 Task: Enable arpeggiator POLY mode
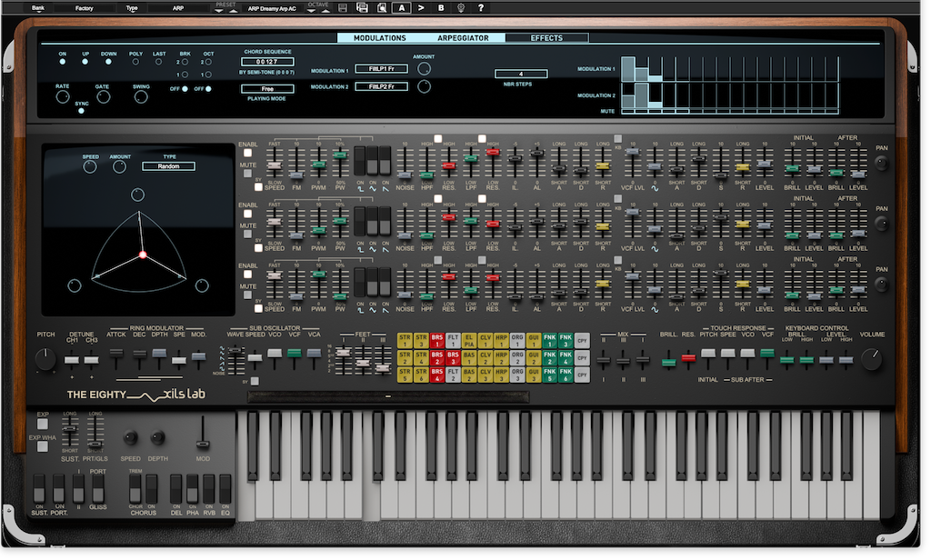135,62
